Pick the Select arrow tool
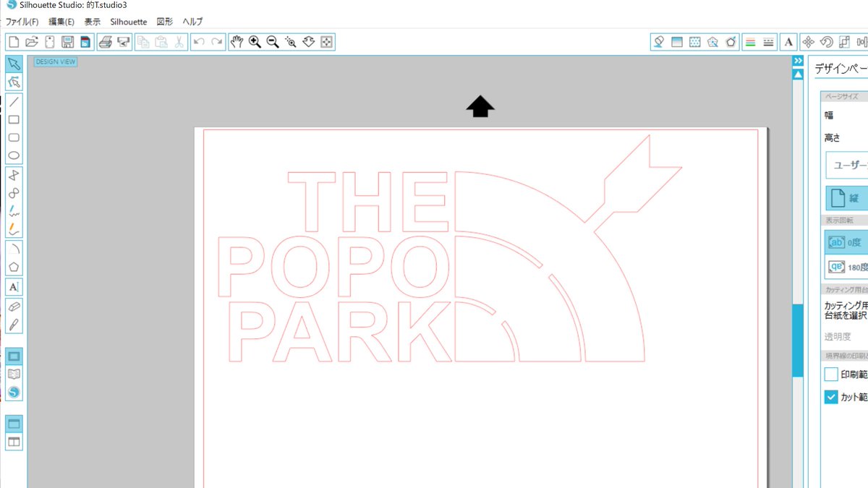This screenshot has width=868, height=488. tap(14, 64)
